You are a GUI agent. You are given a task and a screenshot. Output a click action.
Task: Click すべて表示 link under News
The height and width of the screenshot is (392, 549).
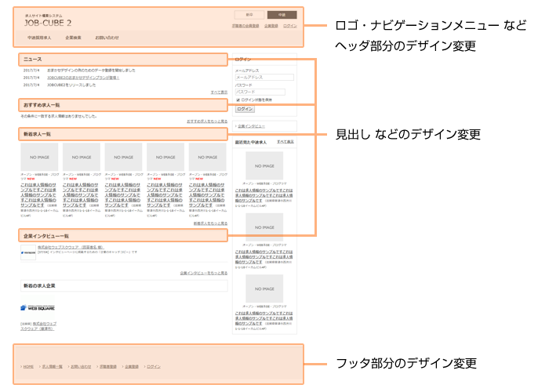[219, 92]
